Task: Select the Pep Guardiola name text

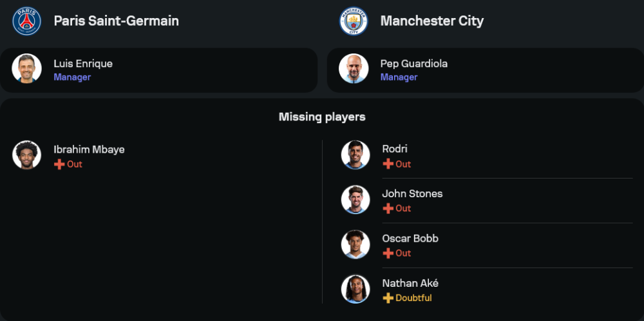Action: pos(413,64)
